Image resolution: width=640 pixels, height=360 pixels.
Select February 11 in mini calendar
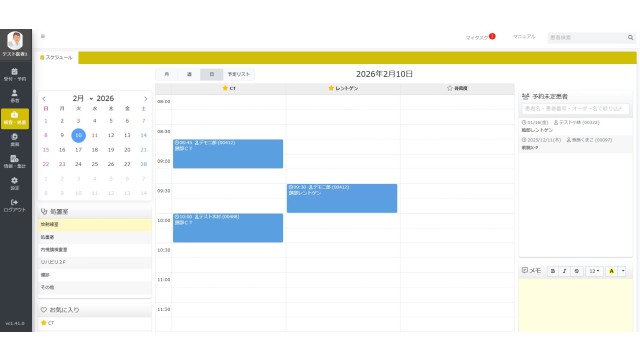click(95, 135)
